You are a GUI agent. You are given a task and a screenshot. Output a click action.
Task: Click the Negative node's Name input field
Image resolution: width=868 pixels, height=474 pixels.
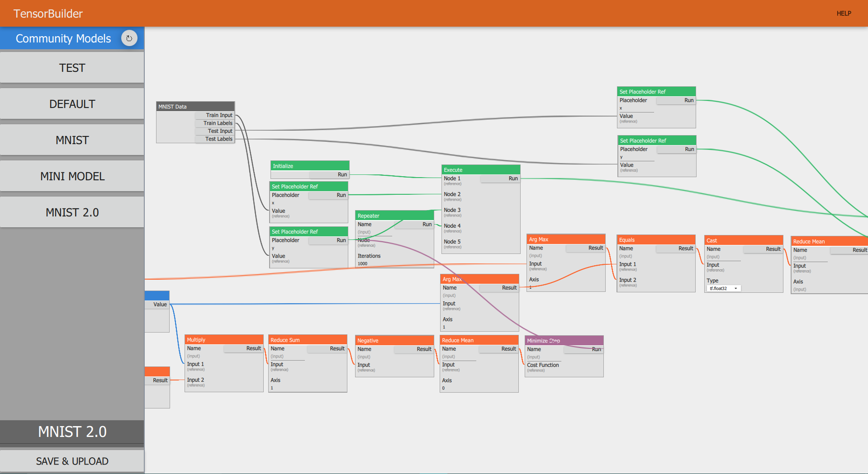click(375, 357)
